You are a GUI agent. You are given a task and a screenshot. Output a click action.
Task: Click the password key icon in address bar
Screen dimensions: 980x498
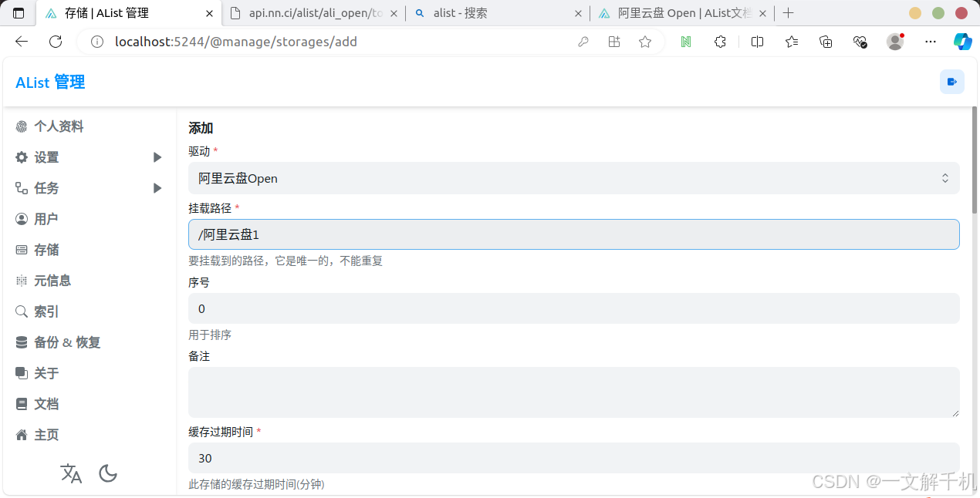(583, 42)
